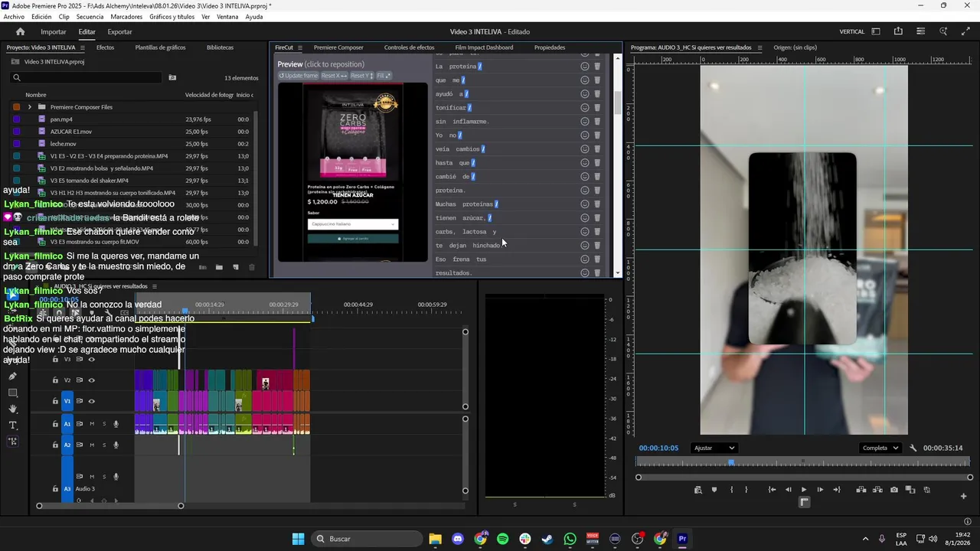Mark In point in the Program monitor
The image size is (980, 551).
click(731, 490)
